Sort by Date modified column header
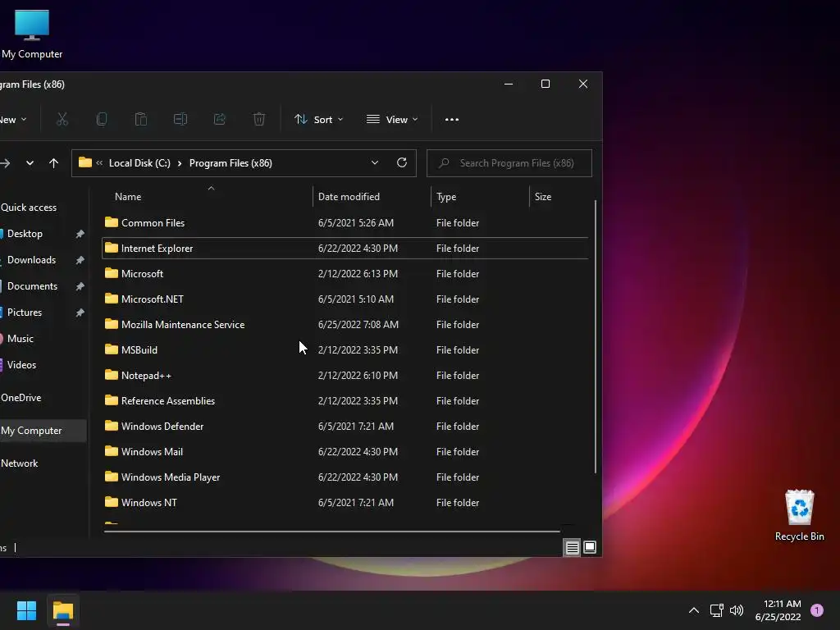Screen dimensions: 840x630 pos(349,197)
